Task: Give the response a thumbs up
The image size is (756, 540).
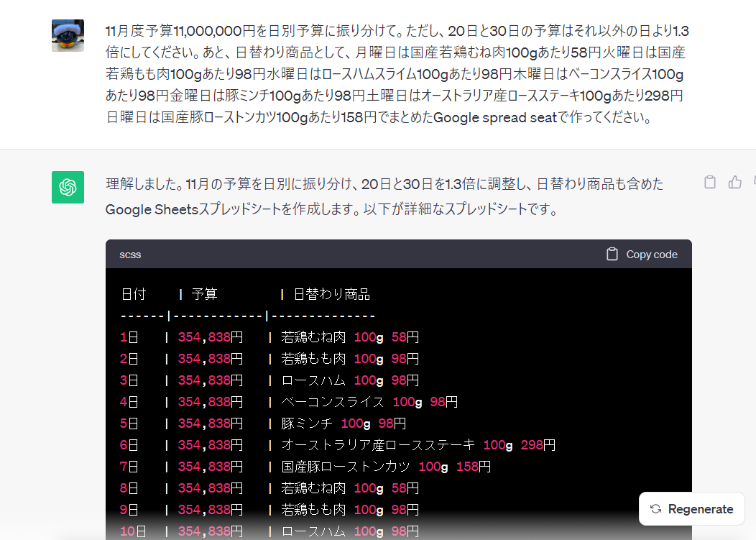Action: 734,182
